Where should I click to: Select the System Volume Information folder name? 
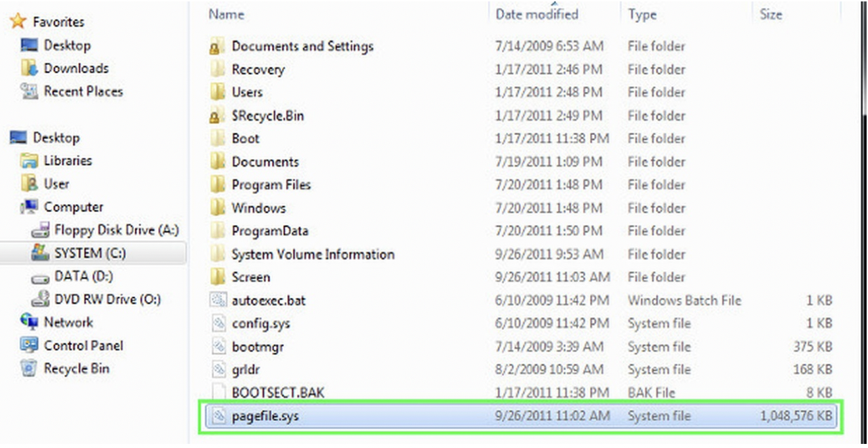(313, 255)
